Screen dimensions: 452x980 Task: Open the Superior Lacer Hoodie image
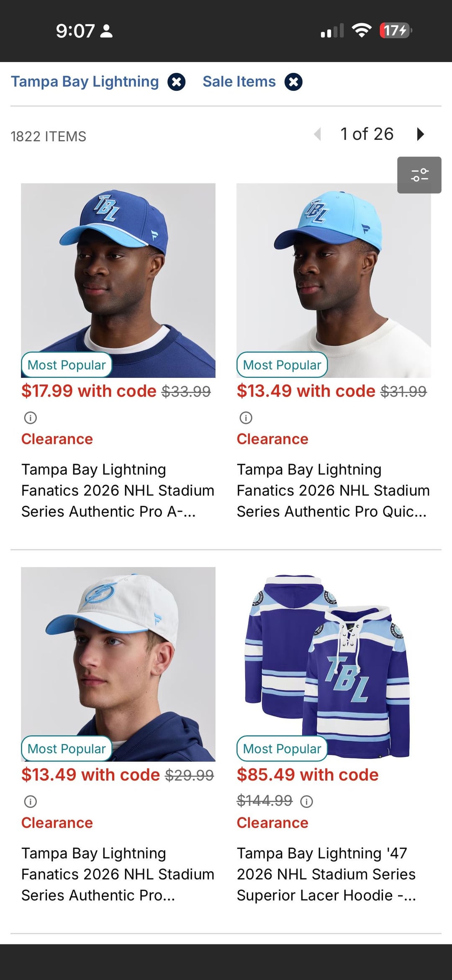coord(334,664)
